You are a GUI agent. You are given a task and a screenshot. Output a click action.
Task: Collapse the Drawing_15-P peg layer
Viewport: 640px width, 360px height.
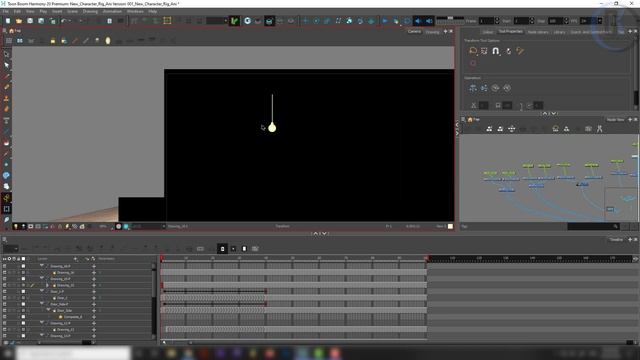coord(42,279)
